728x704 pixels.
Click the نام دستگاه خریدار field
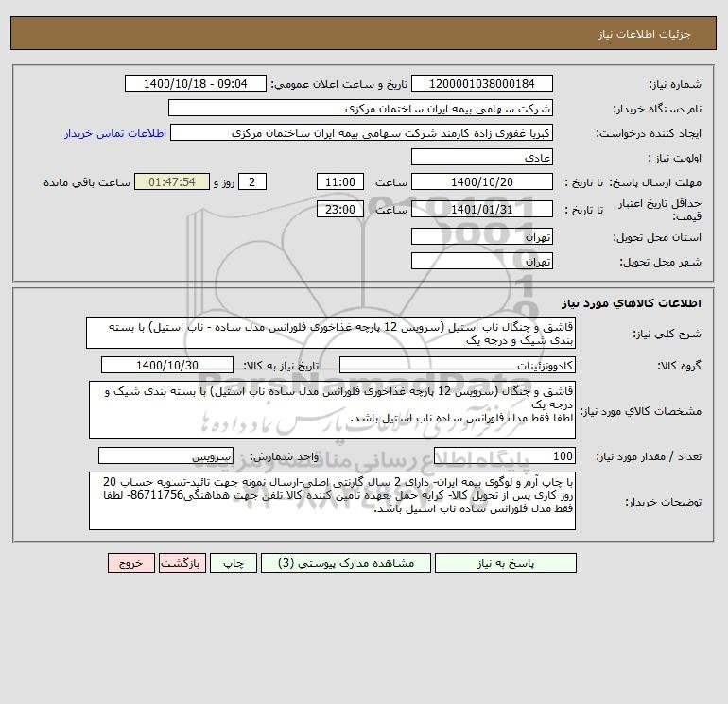360,108
